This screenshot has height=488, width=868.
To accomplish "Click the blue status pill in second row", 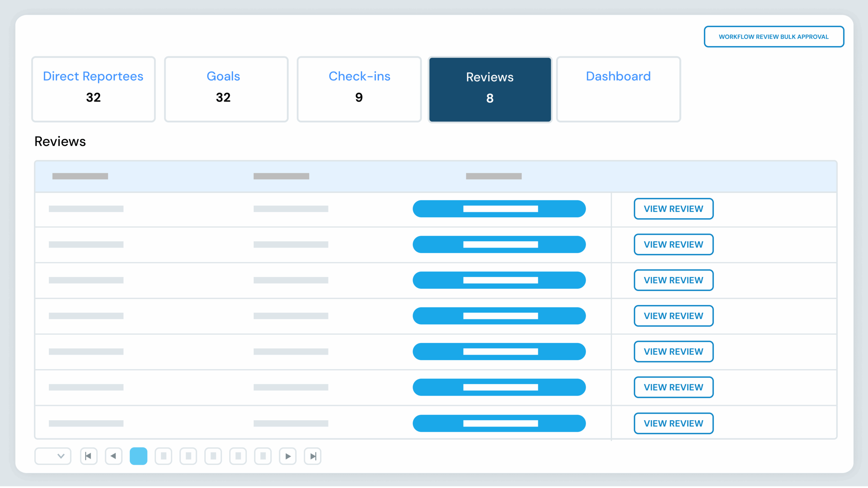I will [x=499, y=244].
